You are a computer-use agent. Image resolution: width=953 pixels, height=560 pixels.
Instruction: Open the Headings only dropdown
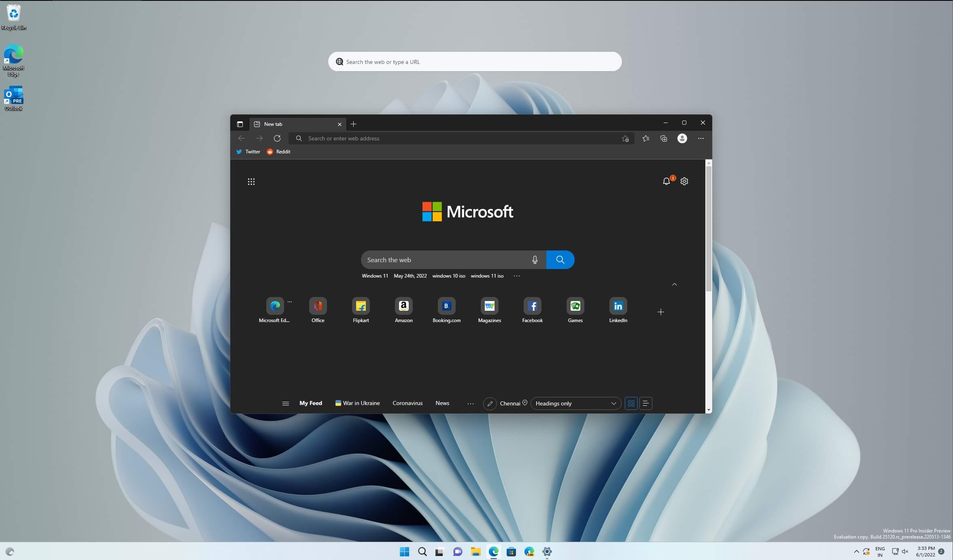[575, 403]
